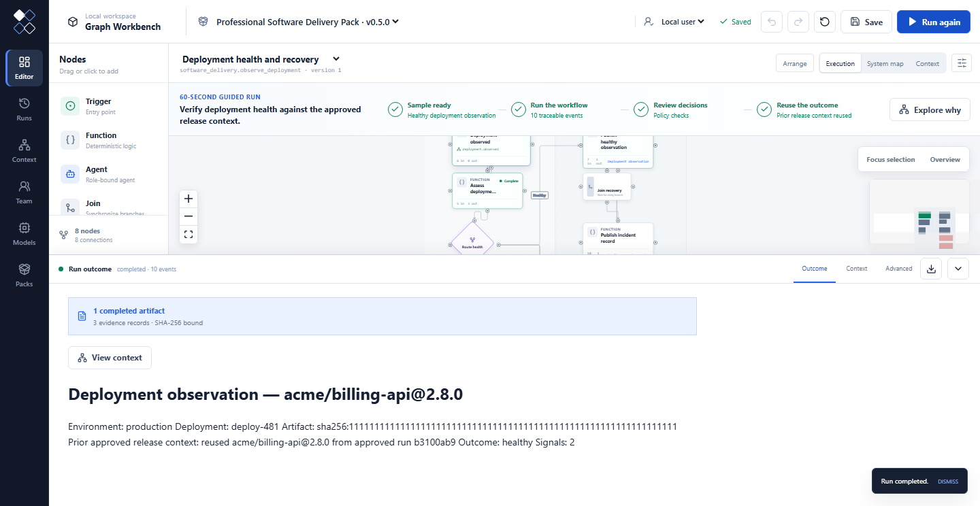Click the Run the workflow checkmark step
The width and height of the screenshot is (980, 506).
(550, 110)
